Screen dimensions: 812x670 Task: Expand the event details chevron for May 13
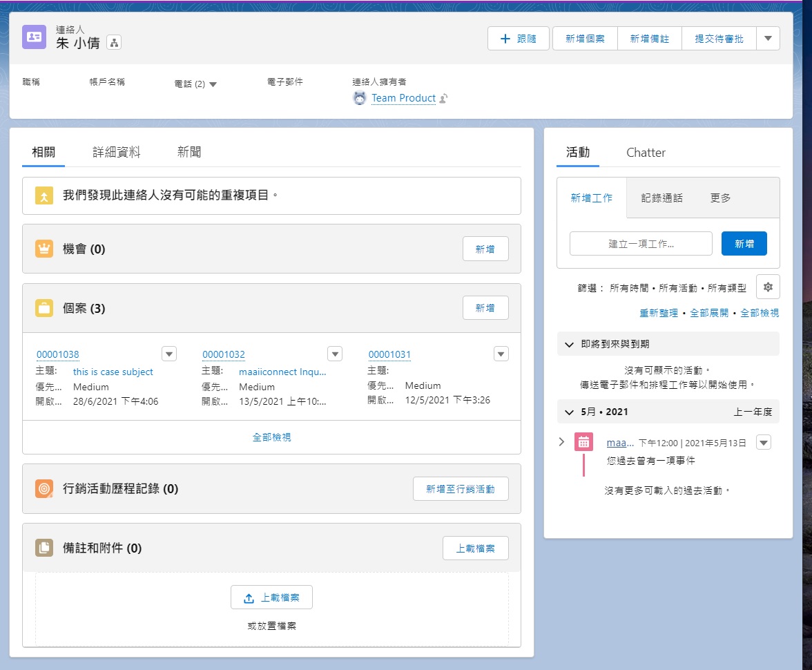coord(561,442)
